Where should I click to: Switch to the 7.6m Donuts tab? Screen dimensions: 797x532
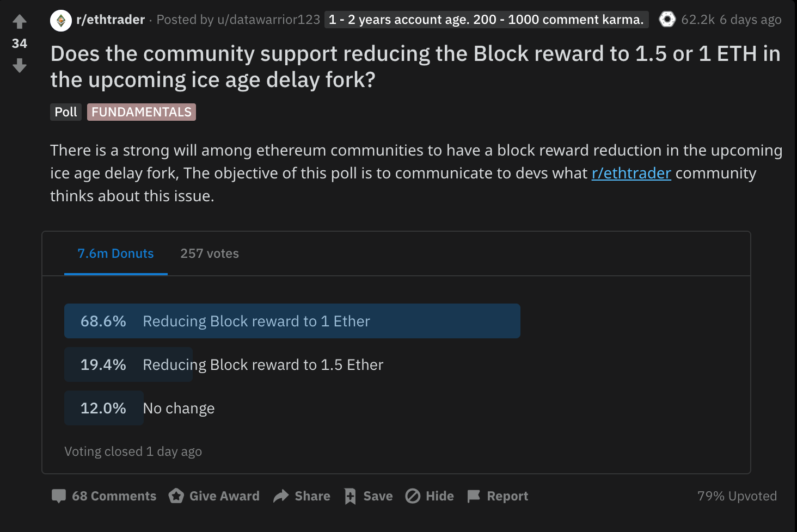click(x=115, y=253)
